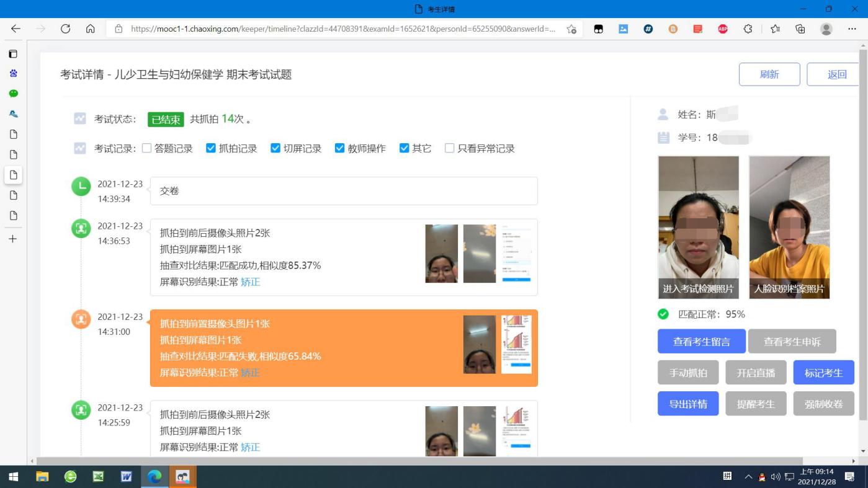Click the WeChat icon in sidebar
The image size is (868, 488).
[x=13, y=94]
